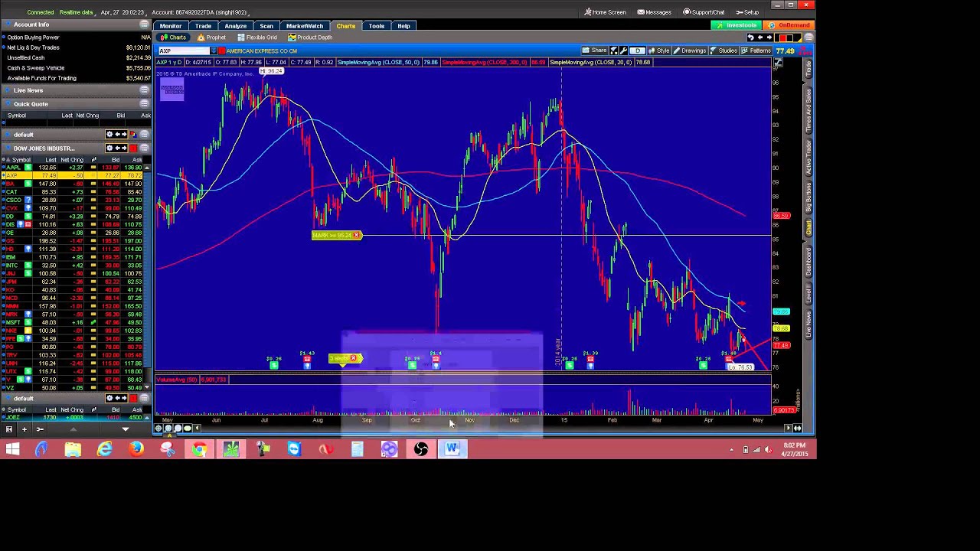Viewport: 980px width, 551px height.
Task: Switch to the Analyze tab
Action: click(x=235, y=26)
